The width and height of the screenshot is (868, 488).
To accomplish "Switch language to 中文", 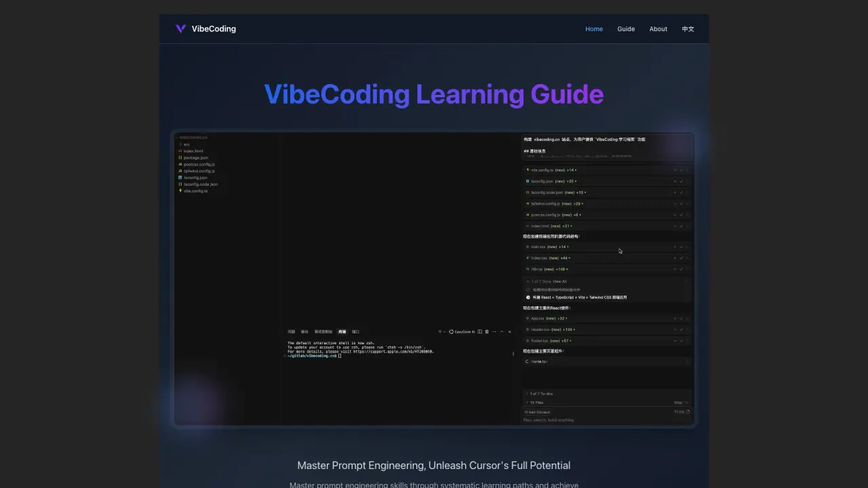I will [688, 29].
